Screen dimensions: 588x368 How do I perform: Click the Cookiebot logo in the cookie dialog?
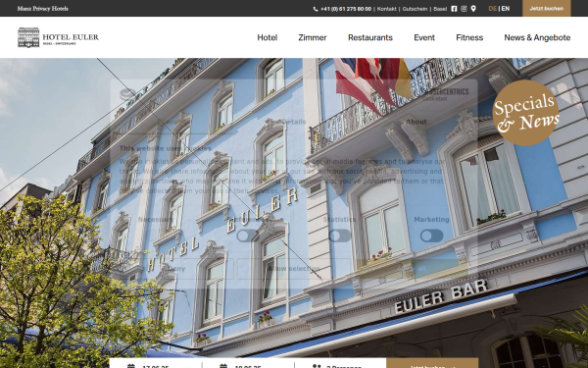446,94
